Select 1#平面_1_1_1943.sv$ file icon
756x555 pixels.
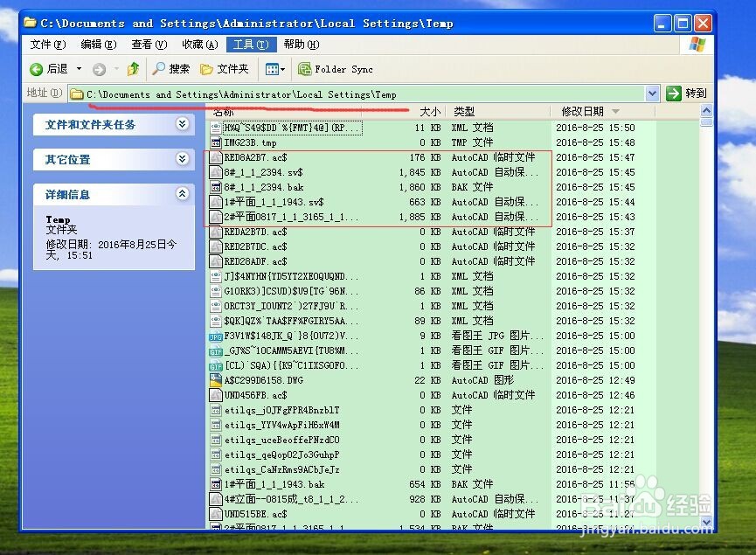pos(216,202)
